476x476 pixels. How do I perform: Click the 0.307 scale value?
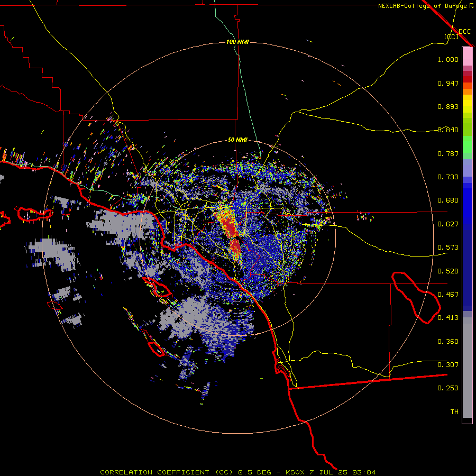(448, 364)
